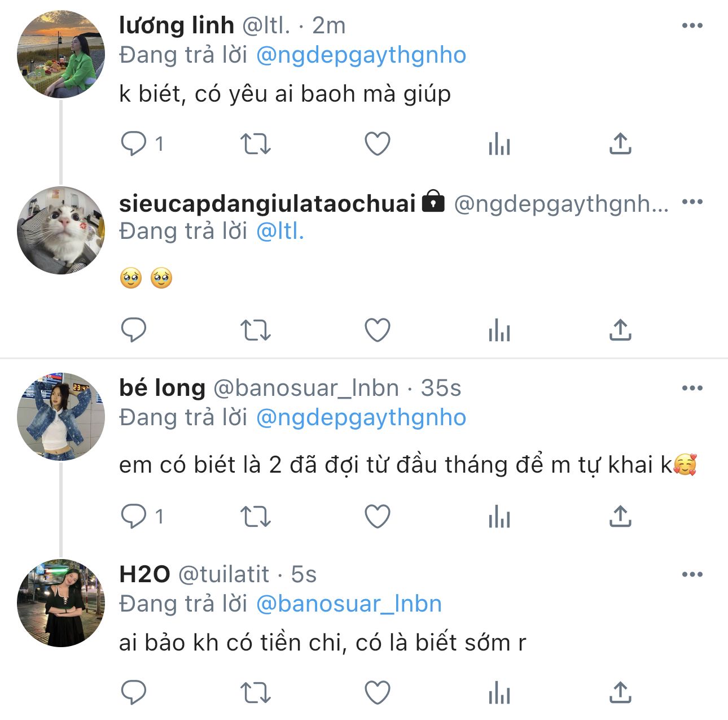728x720 pixels.
Task: Expand more options menu on H2O's tweet
Action: click(692, 575)
